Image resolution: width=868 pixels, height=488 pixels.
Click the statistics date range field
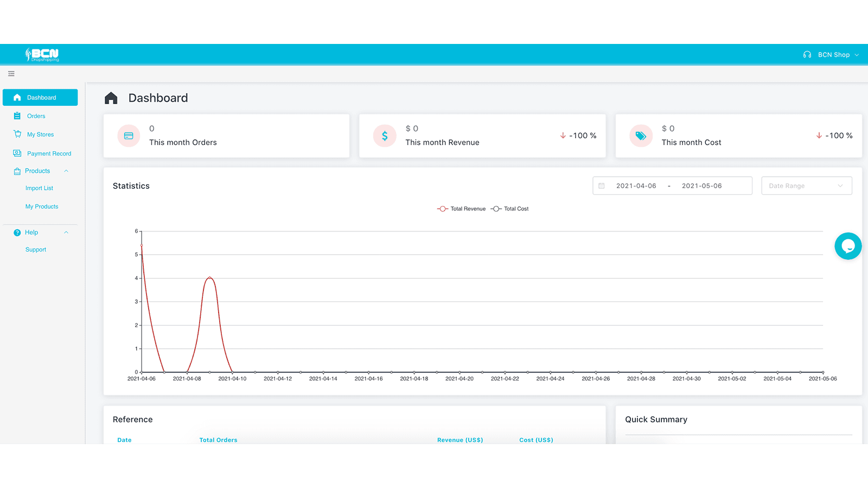(x=672, y=185)
